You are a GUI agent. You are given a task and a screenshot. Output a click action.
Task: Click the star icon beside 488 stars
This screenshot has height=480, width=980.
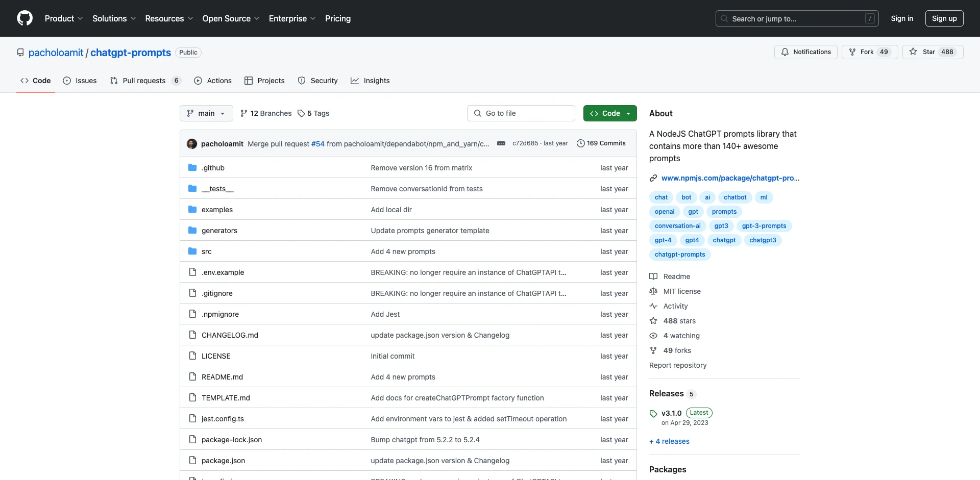(x=653, y=321)
